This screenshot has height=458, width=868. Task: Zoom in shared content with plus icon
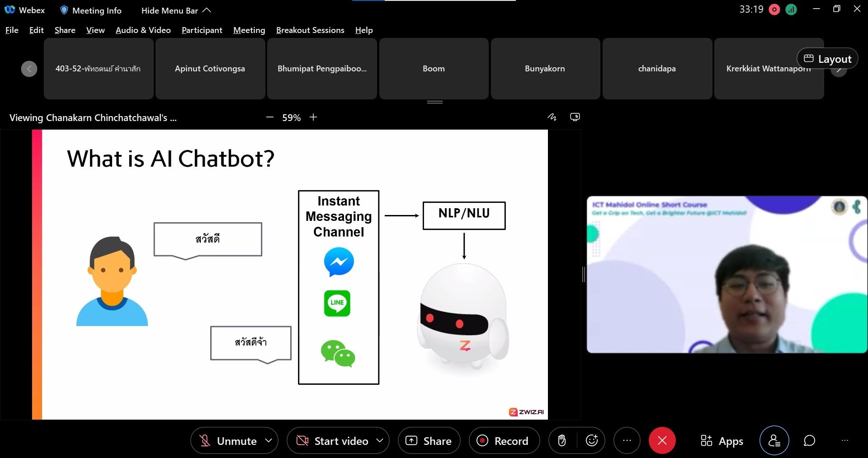pyautogui.click(x=313, y=117)
